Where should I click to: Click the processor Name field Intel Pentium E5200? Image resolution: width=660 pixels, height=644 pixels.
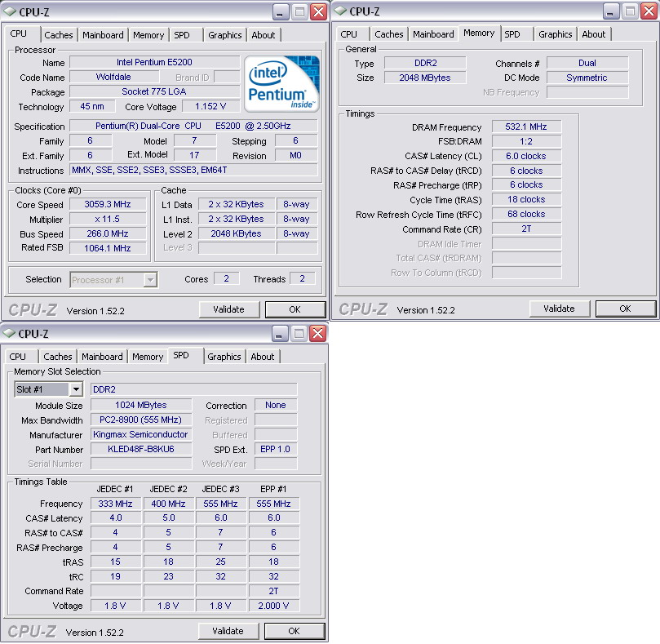click(x=154, y=62)
